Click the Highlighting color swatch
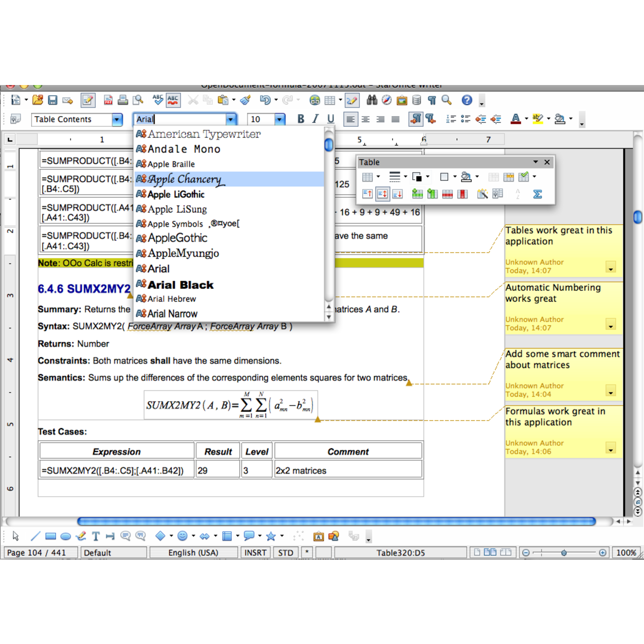The height and width of the screenshot is (644, 644). click(538, 119)
